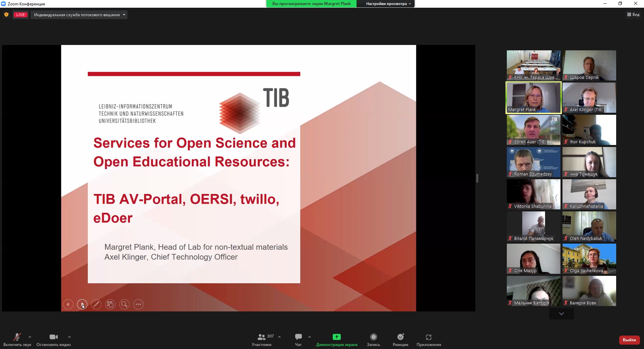This screenshot has width=644, height=349.
Task: Expand the video options caret
Action: click(69, 337)
